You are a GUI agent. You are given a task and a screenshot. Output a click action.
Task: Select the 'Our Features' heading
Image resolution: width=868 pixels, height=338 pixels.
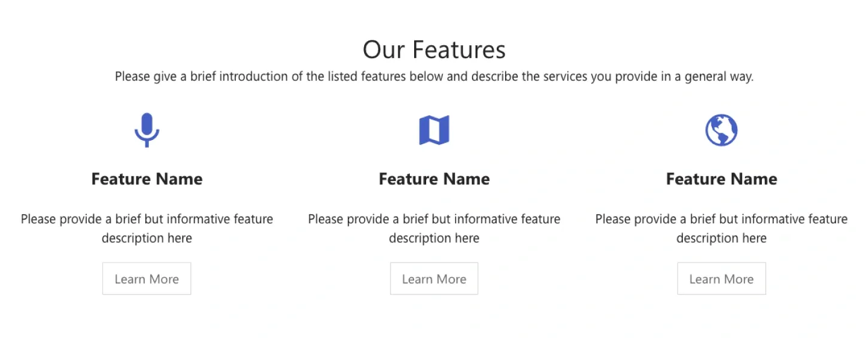click(x=434, y=49)
